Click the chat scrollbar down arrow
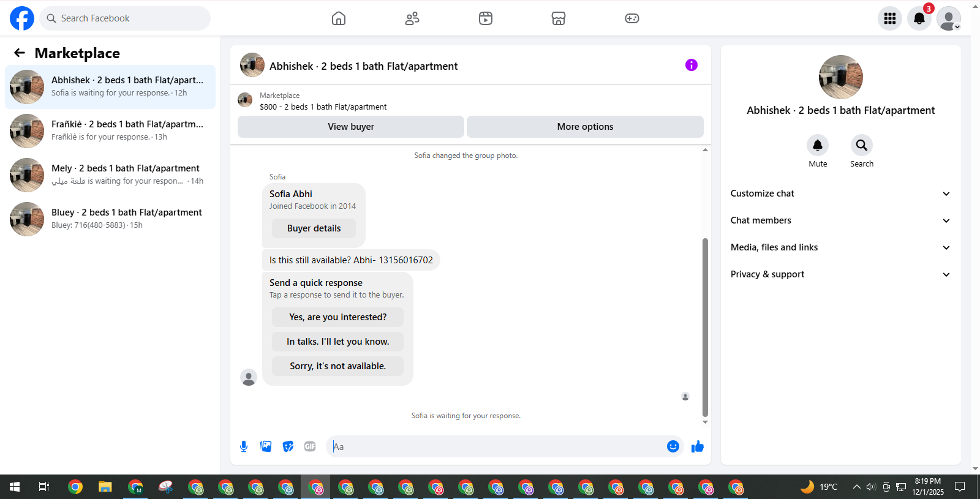The height and width of the screenshot is (499, 980). click(x=705, y=422)
